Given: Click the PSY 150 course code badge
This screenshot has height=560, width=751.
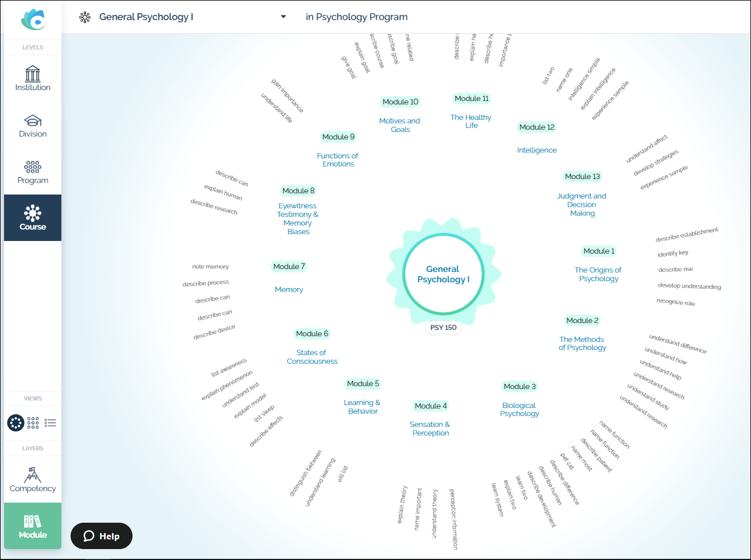Looking at the screenshot, I should coord(443,328).
